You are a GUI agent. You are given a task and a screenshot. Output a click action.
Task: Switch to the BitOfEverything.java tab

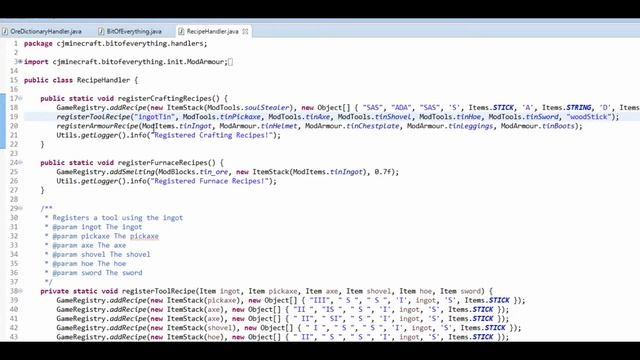(x=133, y=31)
